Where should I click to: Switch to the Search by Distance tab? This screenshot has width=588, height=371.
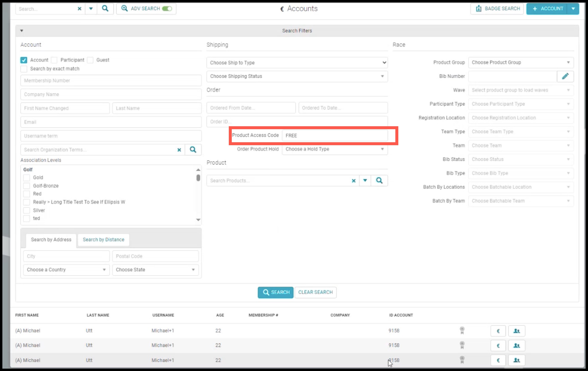coord(103,240)
